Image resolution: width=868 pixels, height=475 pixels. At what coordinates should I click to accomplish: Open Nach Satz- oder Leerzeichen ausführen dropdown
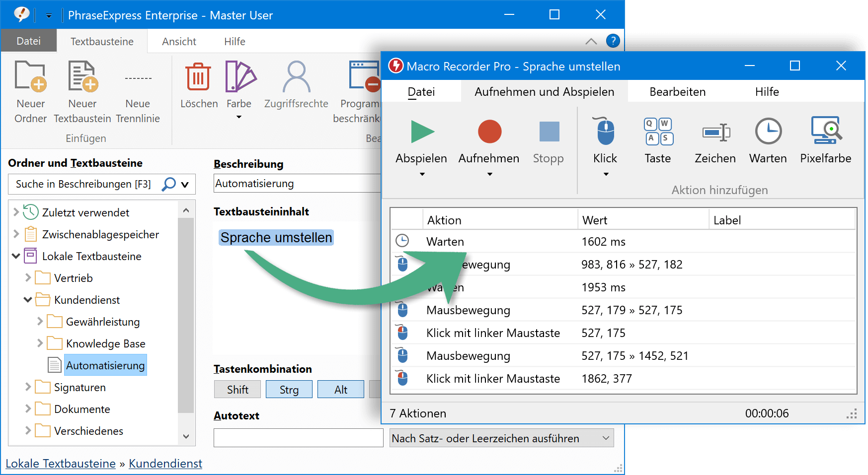pyautogui.click(x=502, y=438)
